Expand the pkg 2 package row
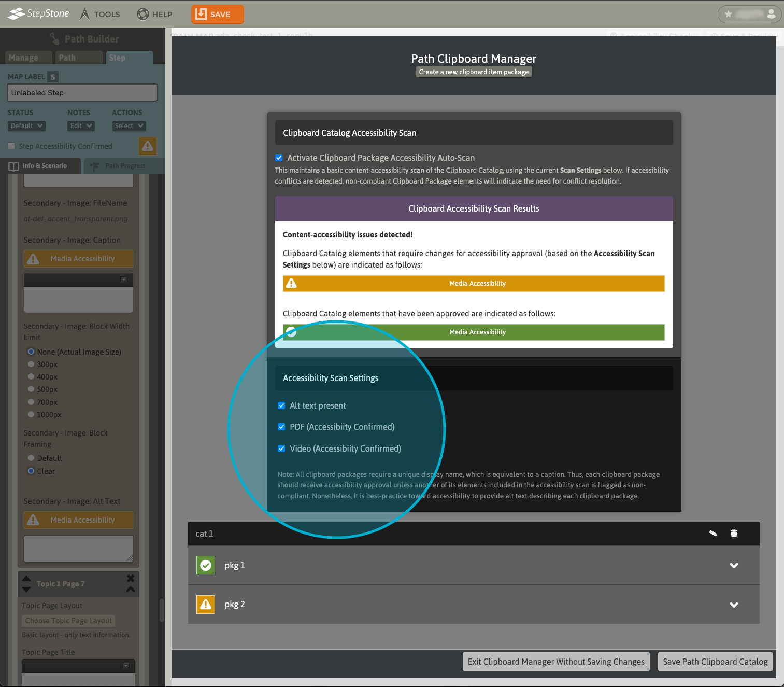Image resolution: width=784 pixels, height=687 pixels. coord(734,605)
